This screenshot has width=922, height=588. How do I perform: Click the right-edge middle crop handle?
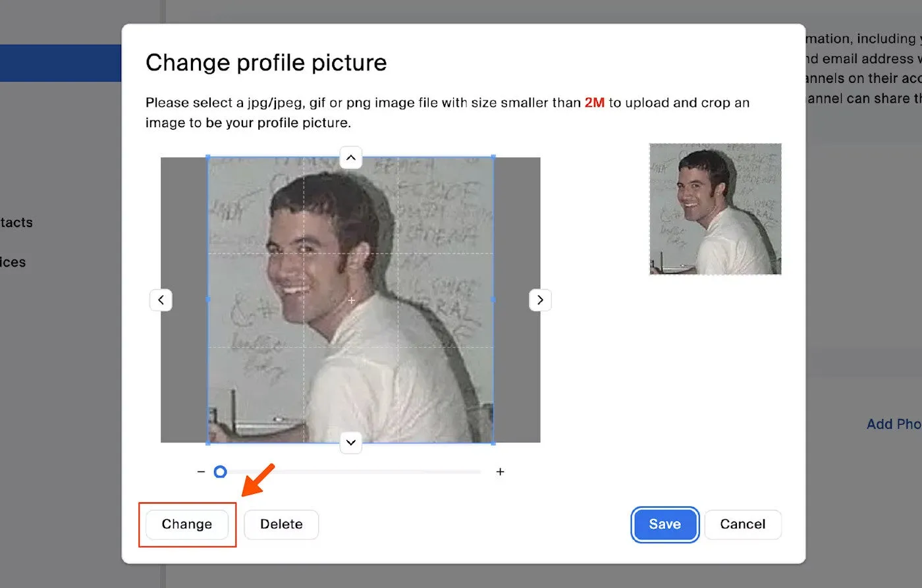(493, 300)
